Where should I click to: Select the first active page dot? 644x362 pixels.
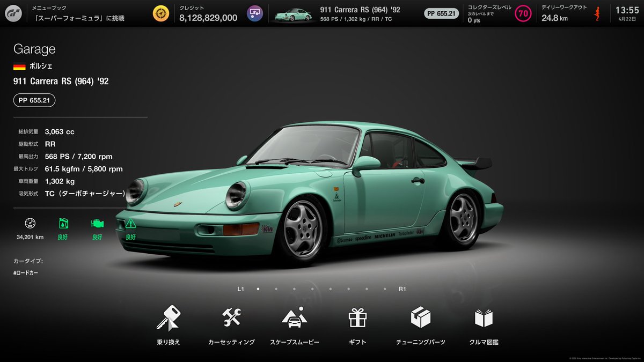click(x=258, y=289)
